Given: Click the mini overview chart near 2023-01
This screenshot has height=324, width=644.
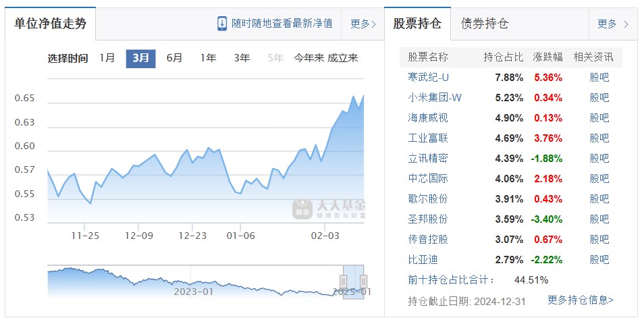Looking at the screenshot, I should (x=194, y=282).
